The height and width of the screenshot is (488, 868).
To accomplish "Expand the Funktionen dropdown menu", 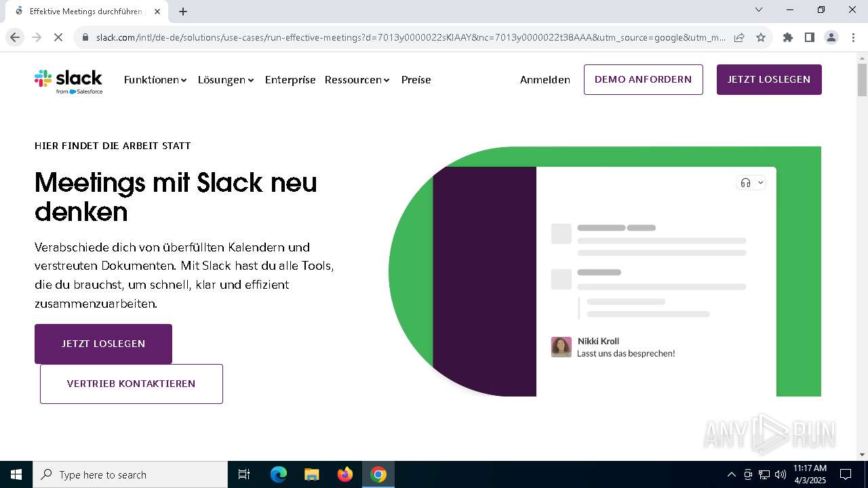I will [x=155, y=80].
